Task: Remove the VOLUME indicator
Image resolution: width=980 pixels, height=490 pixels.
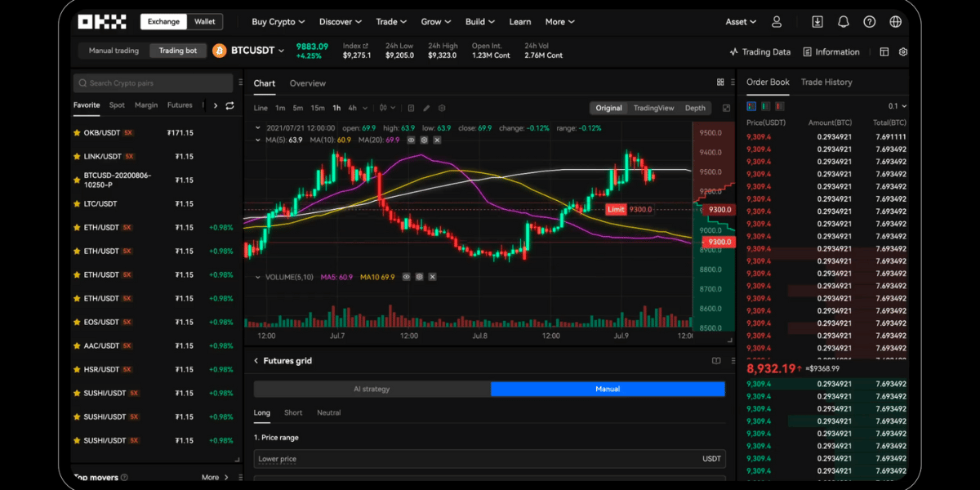Action: pos(432,277)
